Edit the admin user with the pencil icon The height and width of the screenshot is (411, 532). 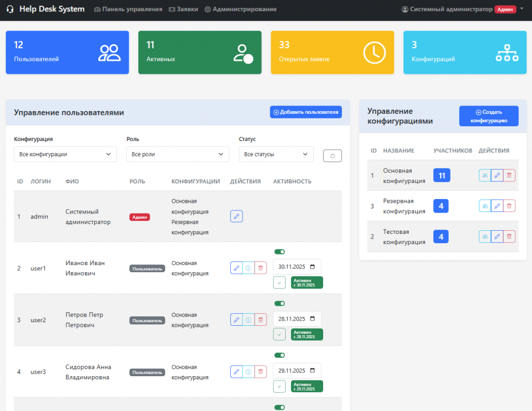[x=236, y=216]
